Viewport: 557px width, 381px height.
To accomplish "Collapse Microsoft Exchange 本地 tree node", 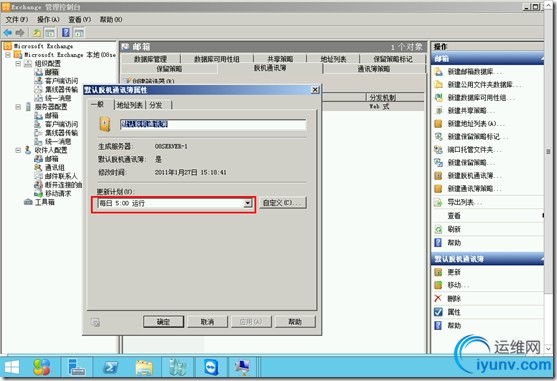I will [x=8, y=55].
